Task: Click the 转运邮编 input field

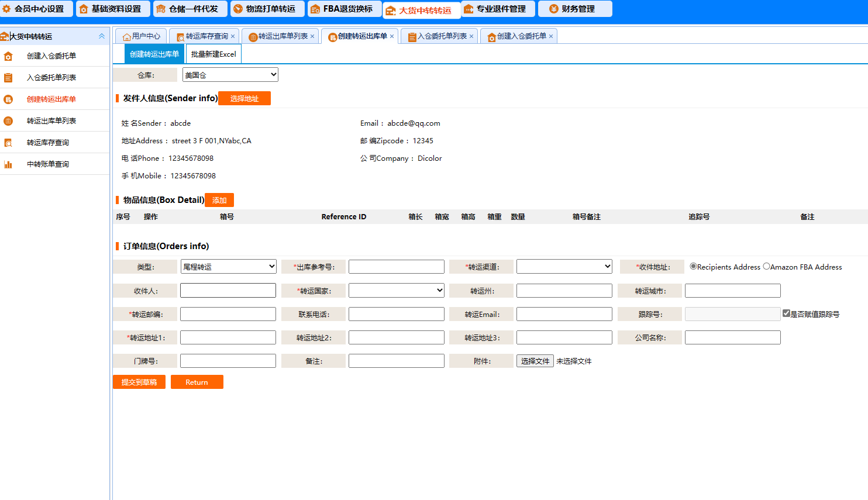Action: pyautogui.click(x=228, y=314)
